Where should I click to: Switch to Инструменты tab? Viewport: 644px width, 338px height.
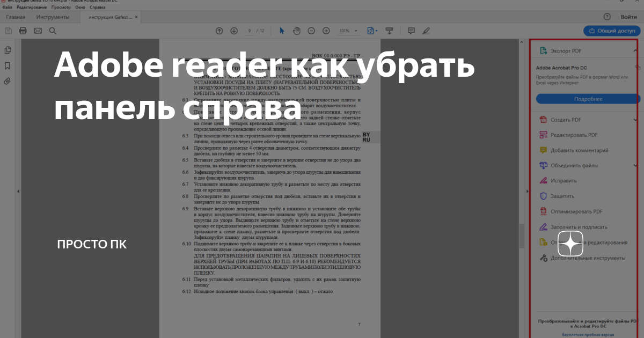pos(53,17)
